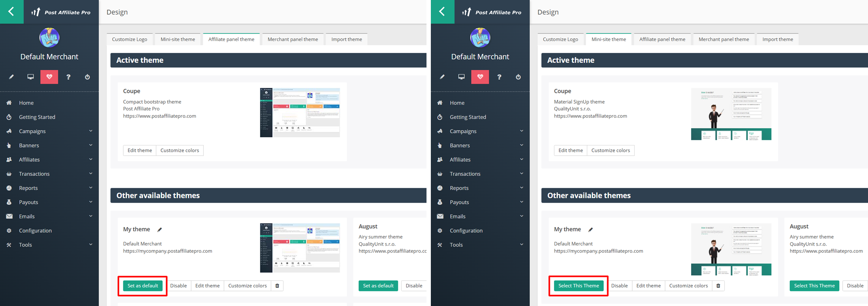
Task: Open the question mark help icon in the right screenshot
Action: [499, 77]
